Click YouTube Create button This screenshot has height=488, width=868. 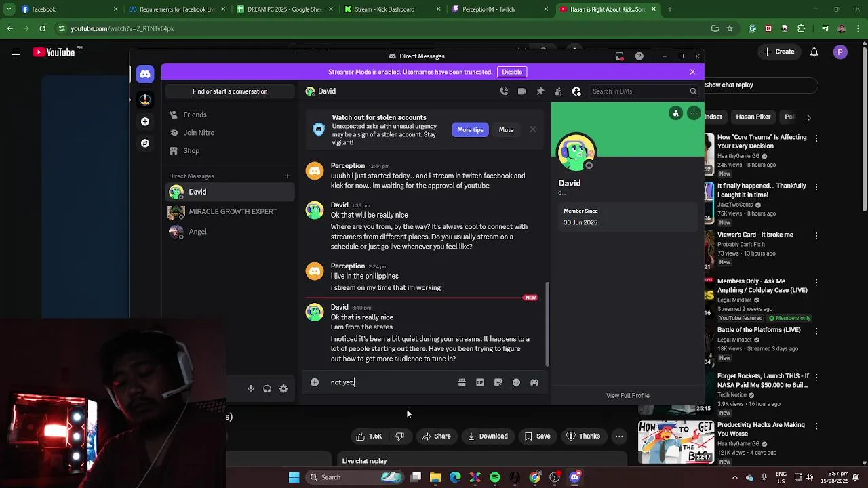coord(779,52)
